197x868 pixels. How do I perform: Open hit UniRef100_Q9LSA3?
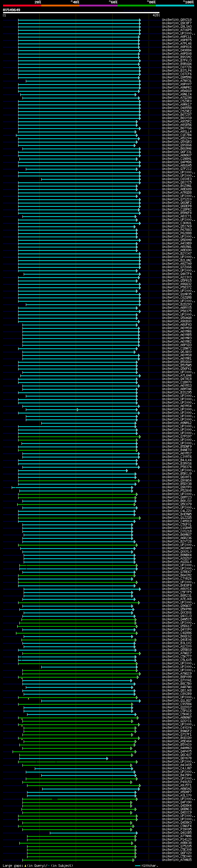pos(177,26)
